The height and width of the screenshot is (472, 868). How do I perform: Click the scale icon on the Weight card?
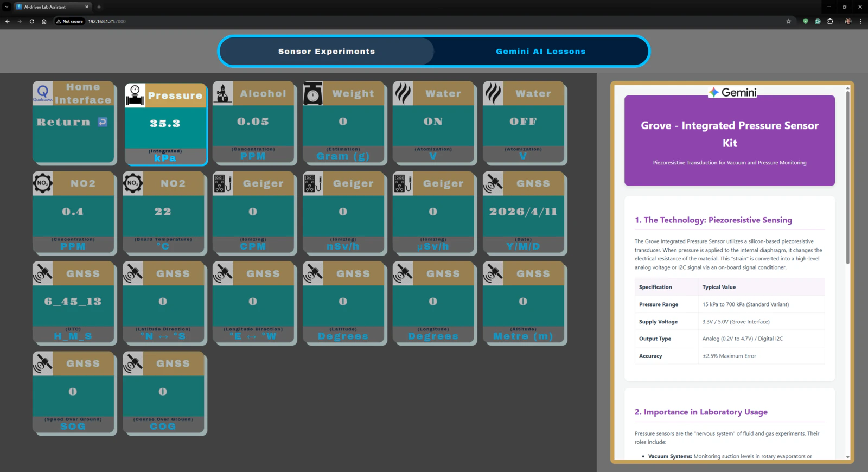(313, 93)
